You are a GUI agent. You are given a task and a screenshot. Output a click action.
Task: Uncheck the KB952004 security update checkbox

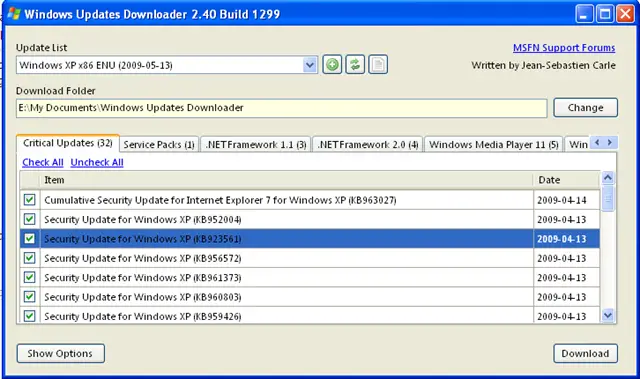click(29, 219)
